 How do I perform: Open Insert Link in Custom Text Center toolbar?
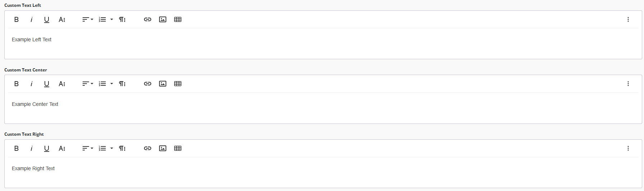pos(148,84)
